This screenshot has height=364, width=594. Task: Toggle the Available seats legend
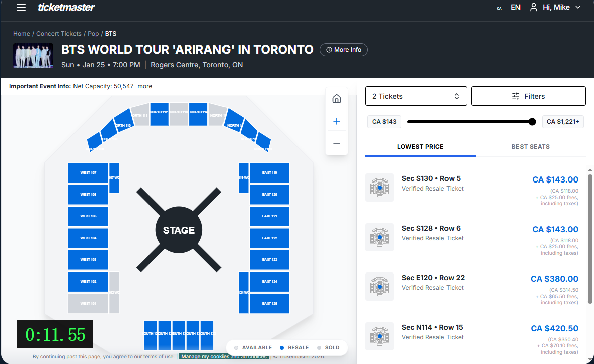(x=253, y=347)
